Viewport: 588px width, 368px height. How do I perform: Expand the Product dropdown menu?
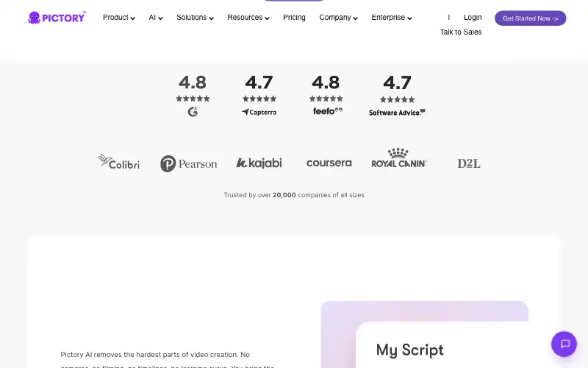click(x=119, y=18)
